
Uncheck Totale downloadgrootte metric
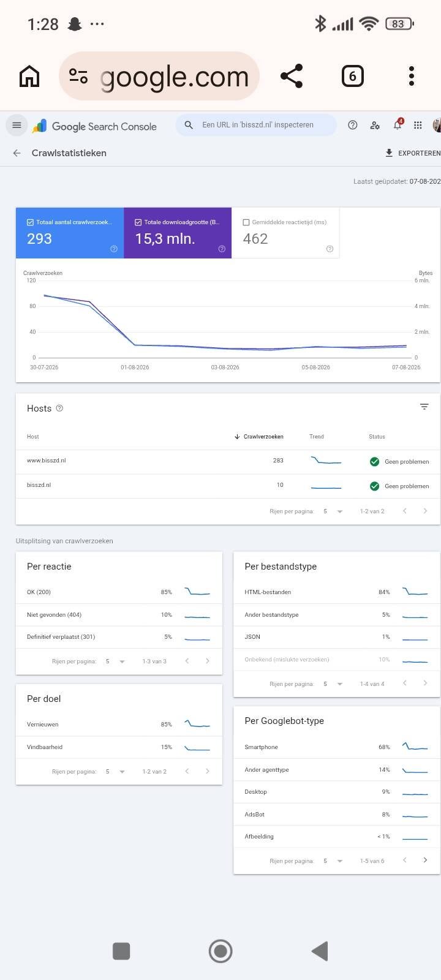pos(138,222)
